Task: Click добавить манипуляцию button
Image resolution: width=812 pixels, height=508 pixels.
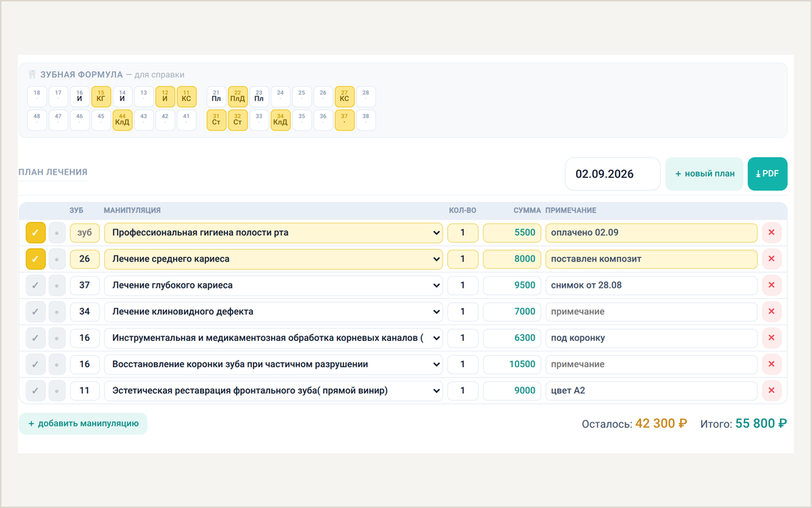Action: (x=83, y=423)
